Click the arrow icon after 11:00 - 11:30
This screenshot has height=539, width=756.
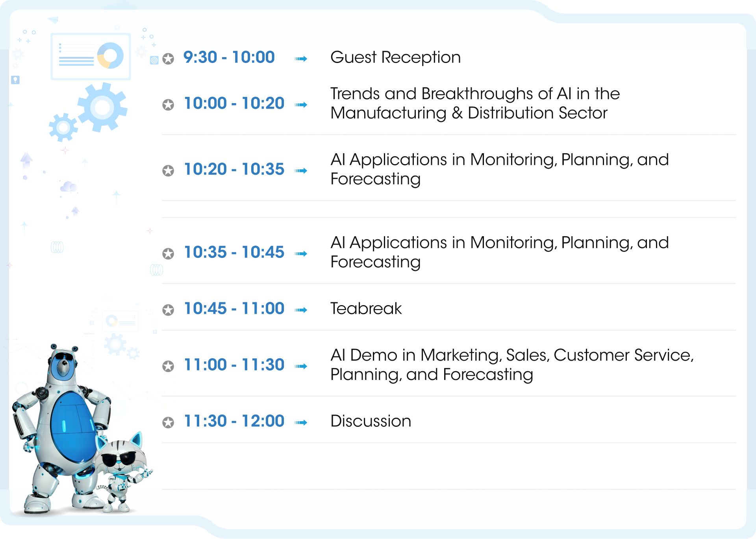point(301,366)
